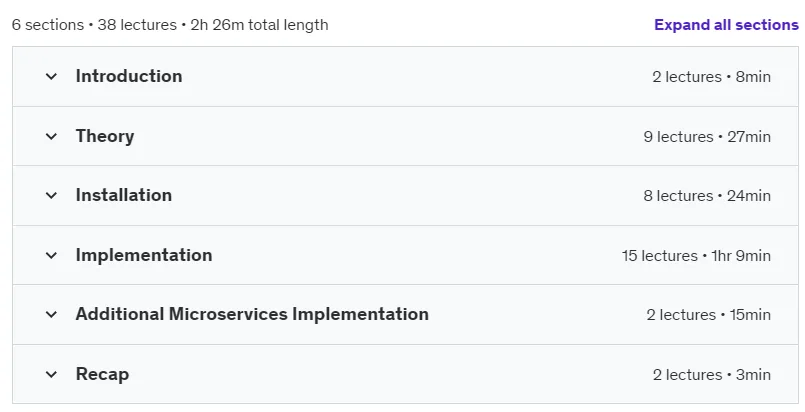Click Expand all sections link

tap(726, 25)
